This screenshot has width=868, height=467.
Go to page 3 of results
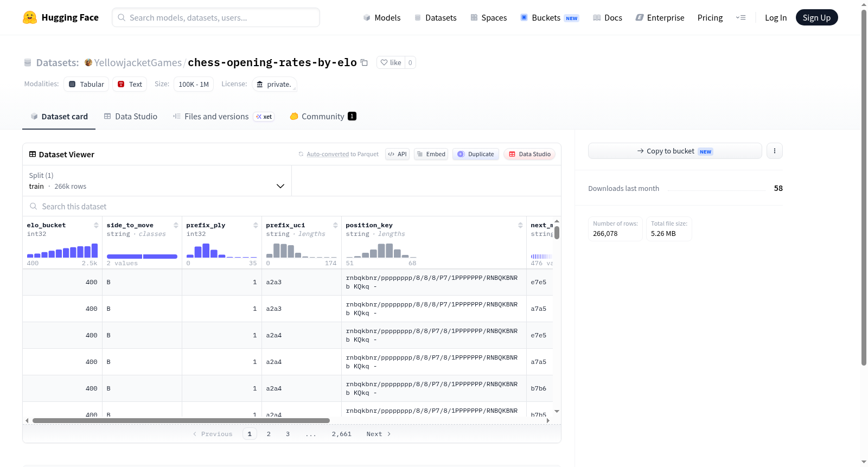(288, 434)
